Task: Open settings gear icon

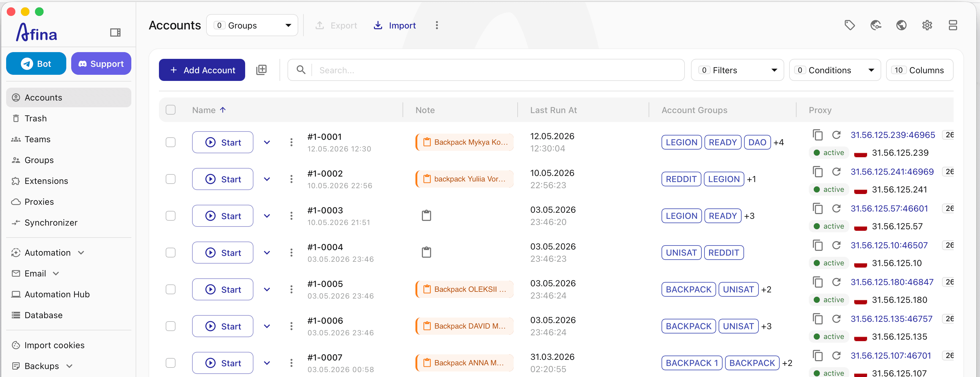Action: click(927, 25)
